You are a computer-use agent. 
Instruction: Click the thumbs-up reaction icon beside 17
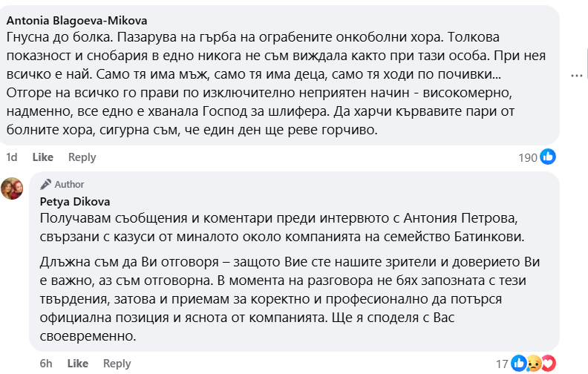click(x=519, y=363)
